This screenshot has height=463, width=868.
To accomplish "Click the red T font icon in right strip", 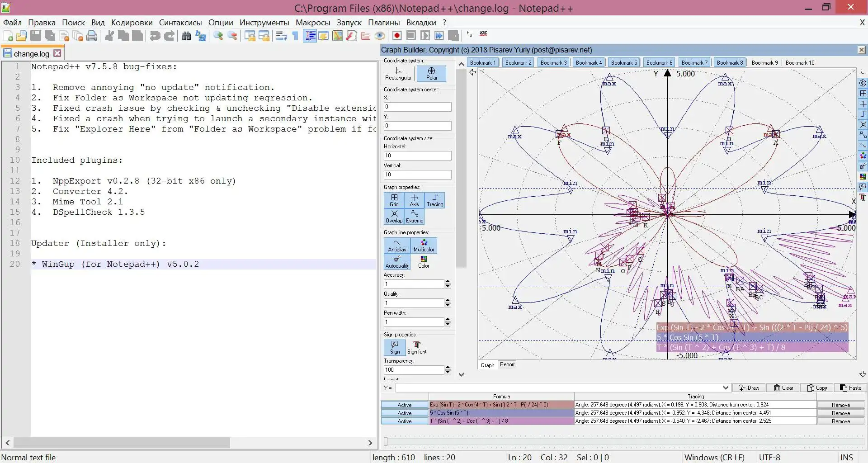I will pos(863,197).
